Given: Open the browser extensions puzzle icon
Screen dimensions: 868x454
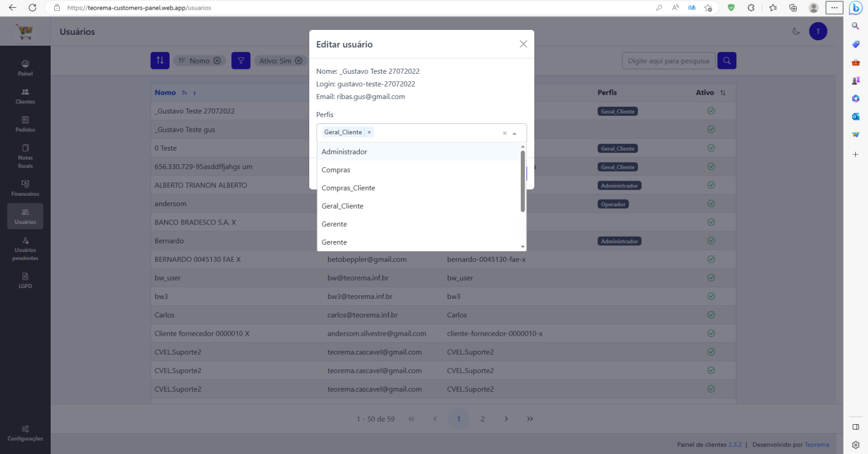Looking at the screenshot, I should (751, 8).
